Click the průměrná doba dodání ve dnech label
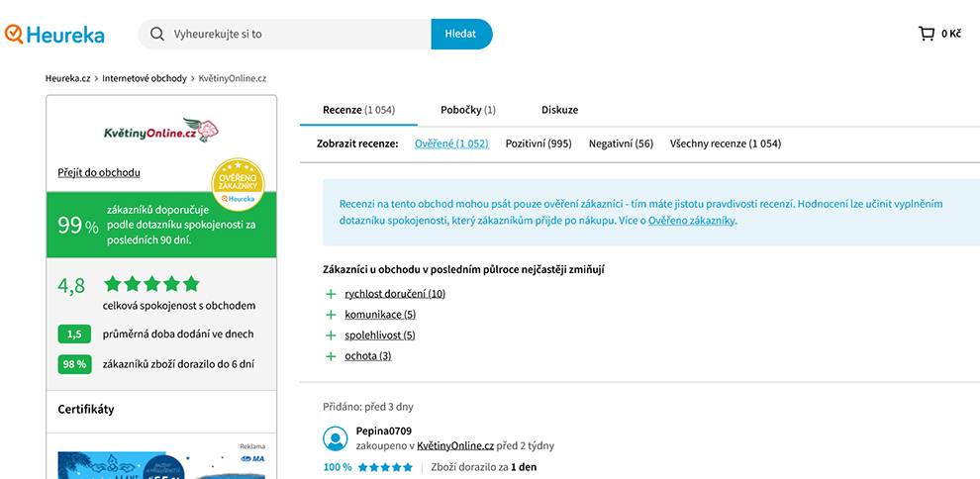The image size is (980, 479). [x=178, y=335]
